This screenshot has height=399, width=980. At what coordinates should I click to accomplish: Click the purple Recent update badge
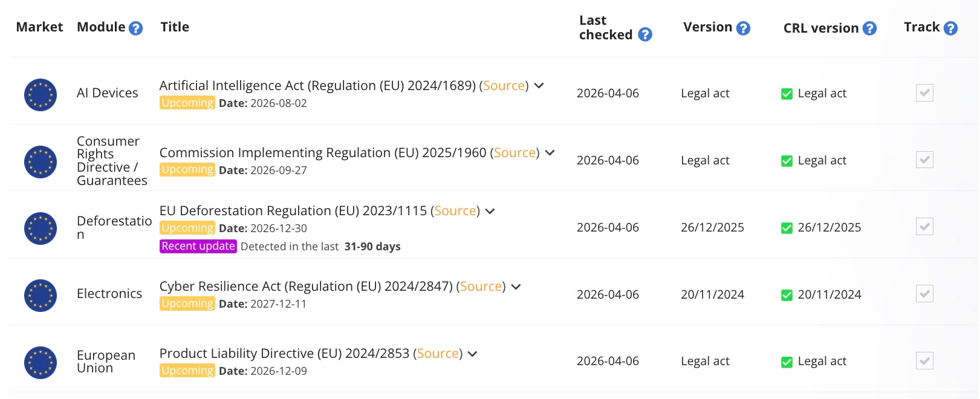tap(198, 246)
